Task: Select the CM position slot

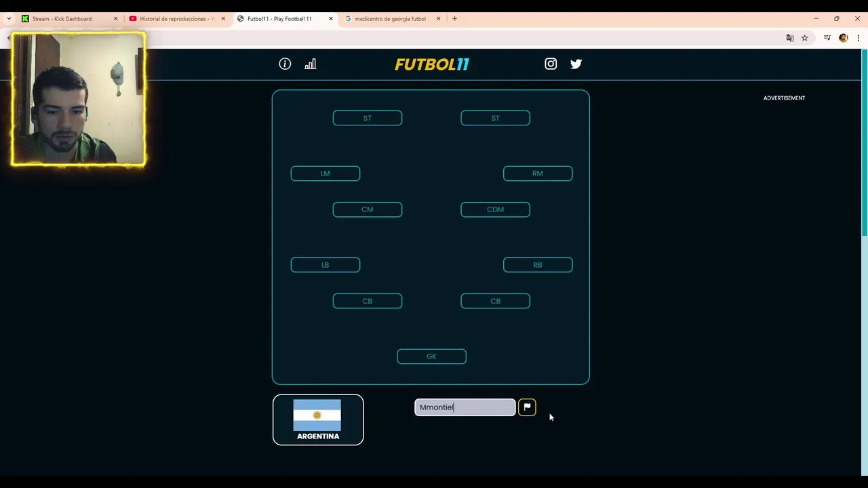Action: coord(368,209)
